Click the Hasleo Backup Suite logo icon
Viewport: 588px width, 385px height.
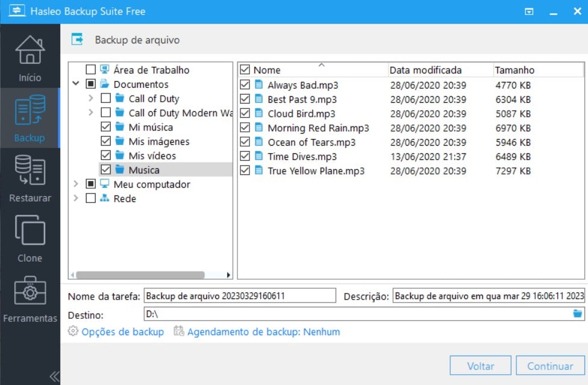pyautogui.click(x=17, y=10)
